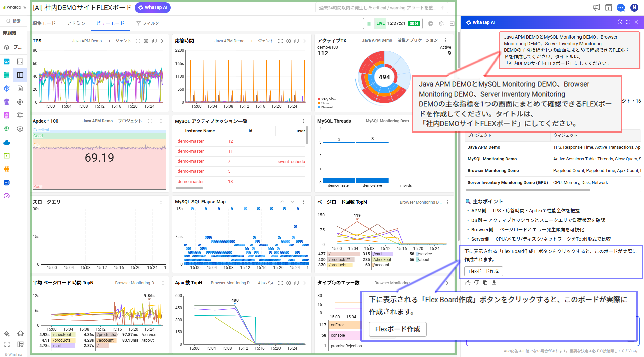The height and width of the screenshot is (357, 644).
Task: Click the print icon in the dashboard toolbar
Action: tap(431, 24)
